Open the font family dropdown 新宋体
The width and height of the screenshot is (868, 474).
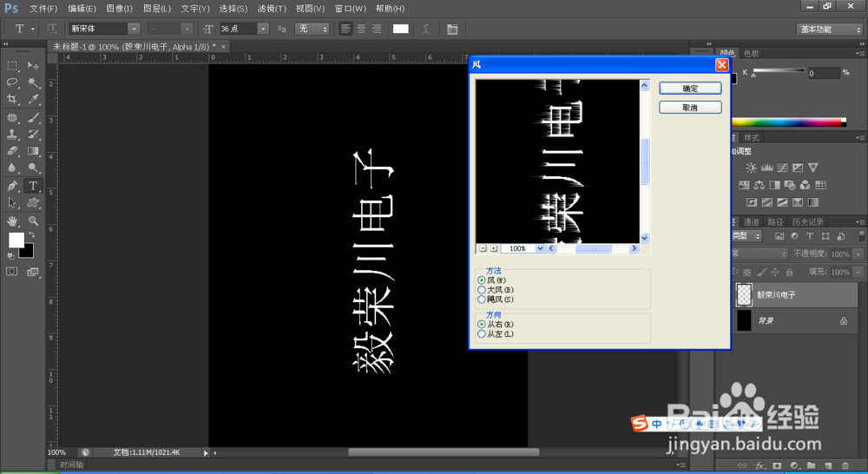click(134, 29)
